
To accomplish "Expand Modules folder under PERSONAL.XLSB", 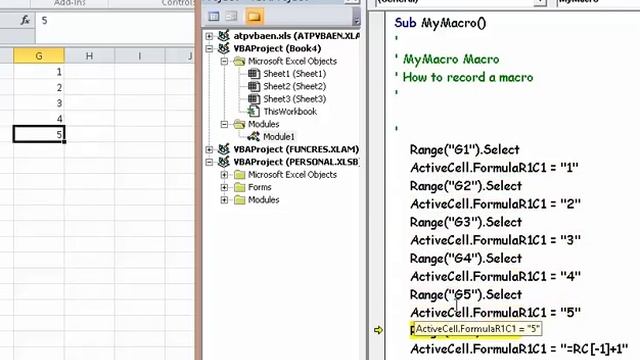I will point(224,200).
